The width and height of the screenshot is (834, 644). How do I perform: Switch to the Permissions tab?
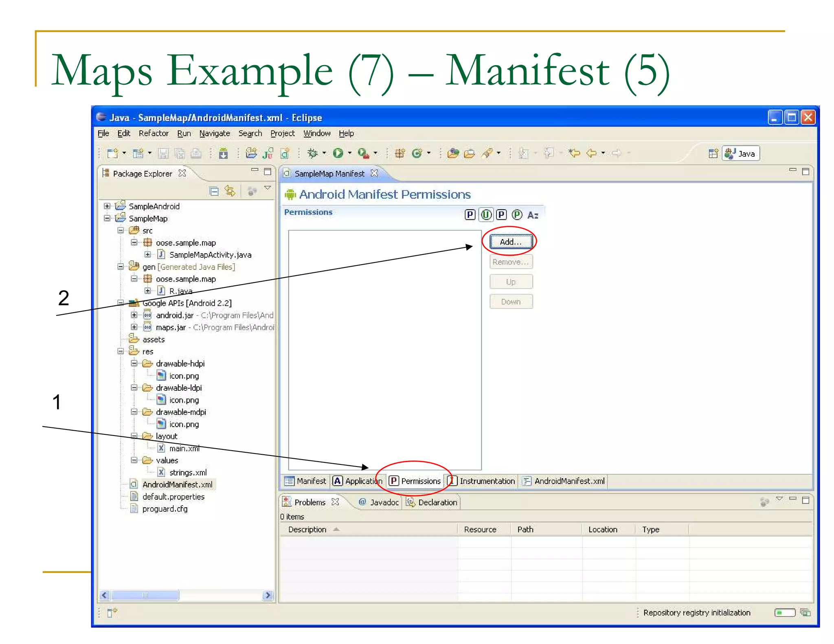pyautogui.click(x=415, y=481)
